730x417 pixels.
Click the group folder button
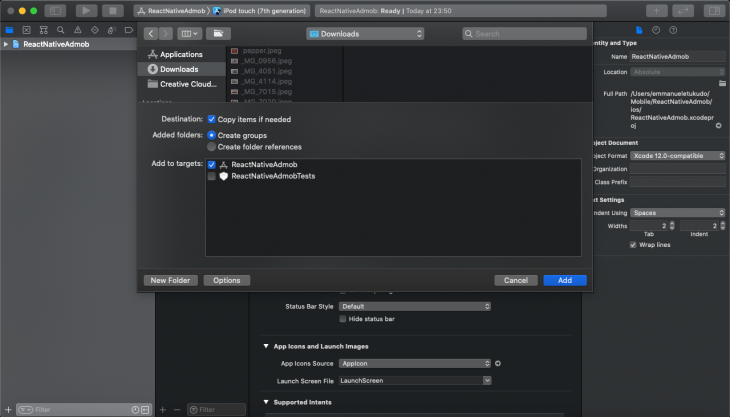[218, 34]
